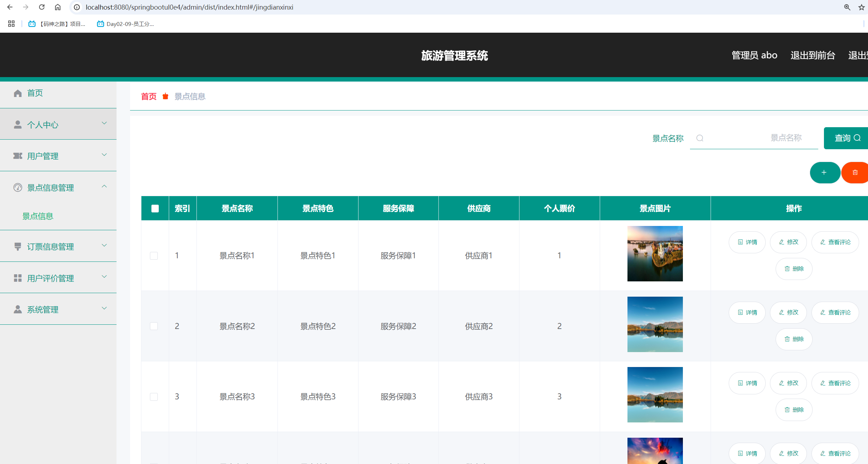Select 景点信息 submenu item
Screen dimensions: 868x464
tap(38, 216)
